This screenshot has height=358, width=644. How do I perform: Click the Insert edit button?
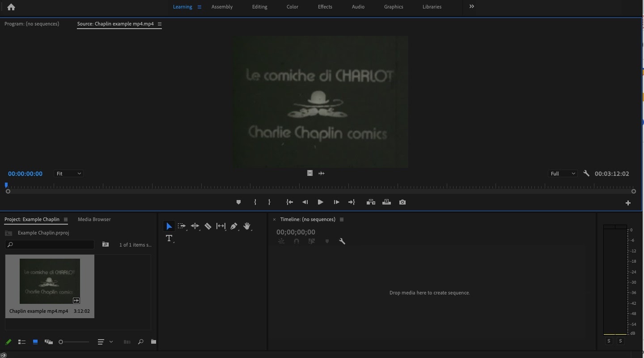tap(371, 202)
